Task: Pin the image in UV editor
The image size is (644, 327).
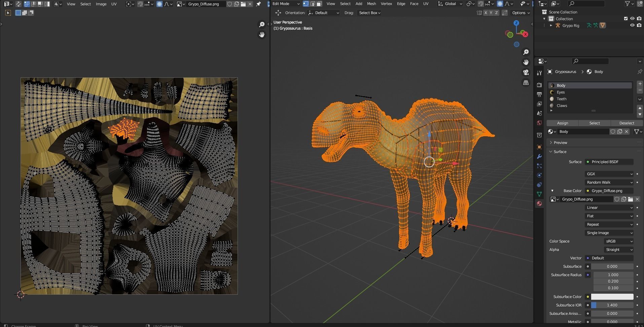Action: coord(258,4)
